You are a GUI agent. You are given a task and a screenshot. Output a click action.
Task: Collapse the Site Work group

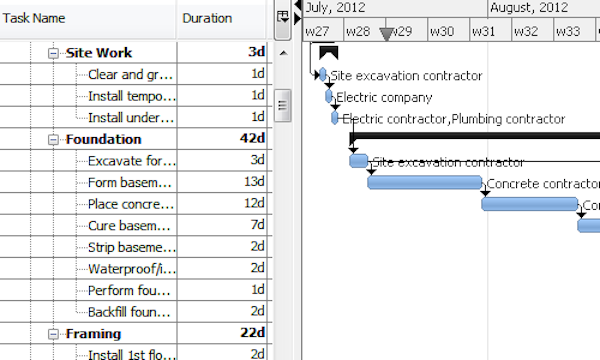(53, 53)
